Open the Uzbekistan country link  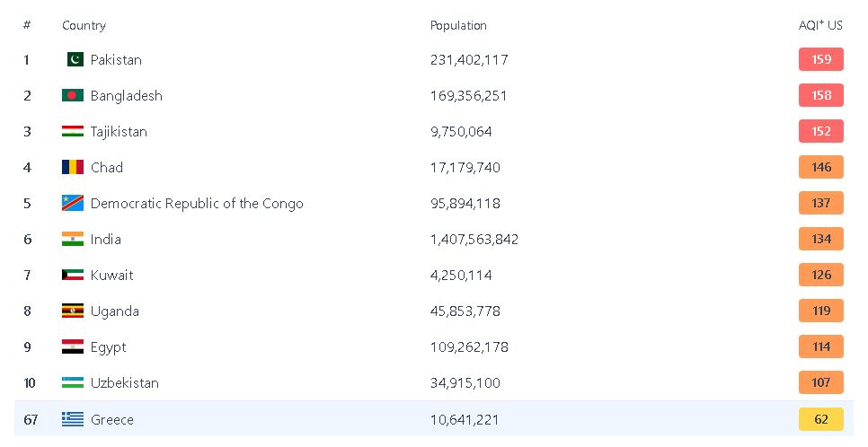tap(124, 383)
